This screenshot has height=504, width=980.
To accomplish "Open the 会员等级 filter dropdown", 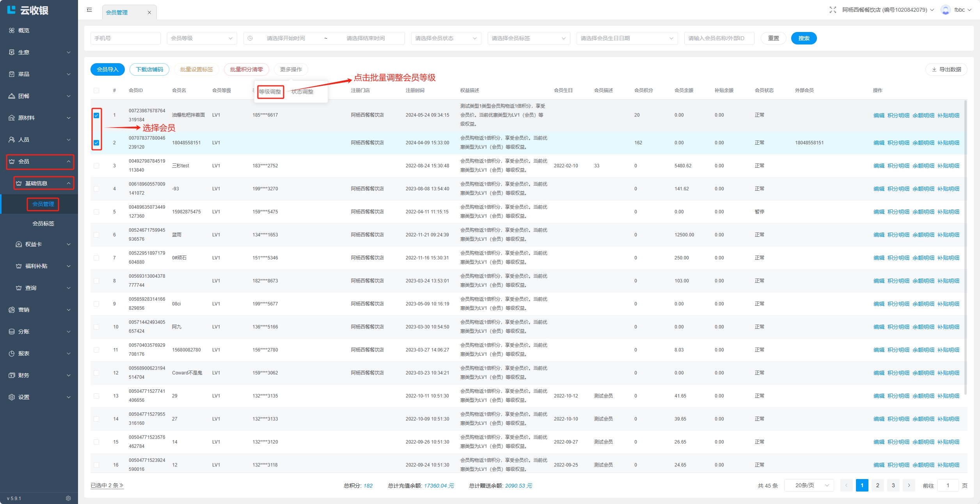I will click(x=202, y=38).
